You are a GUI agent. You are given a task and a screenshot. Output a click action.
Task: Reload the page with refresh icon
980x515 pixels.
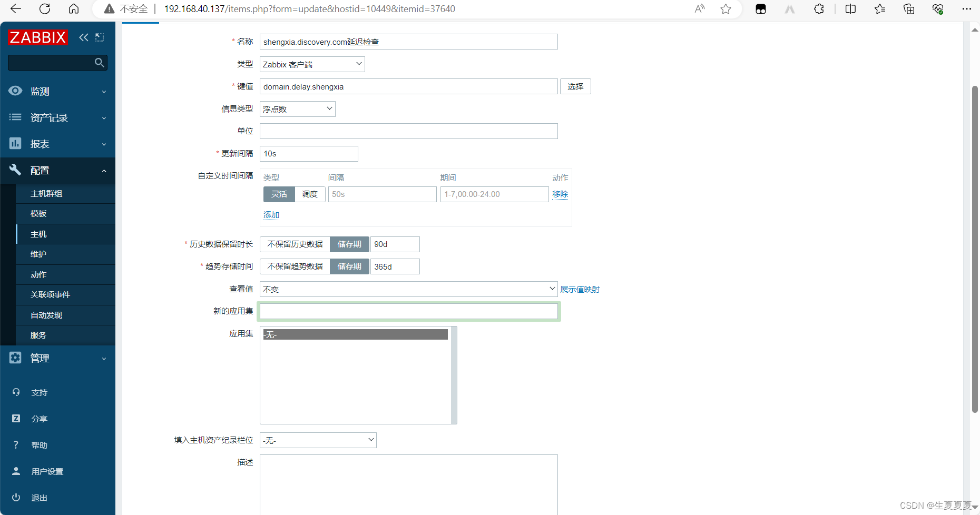[45, 8]
